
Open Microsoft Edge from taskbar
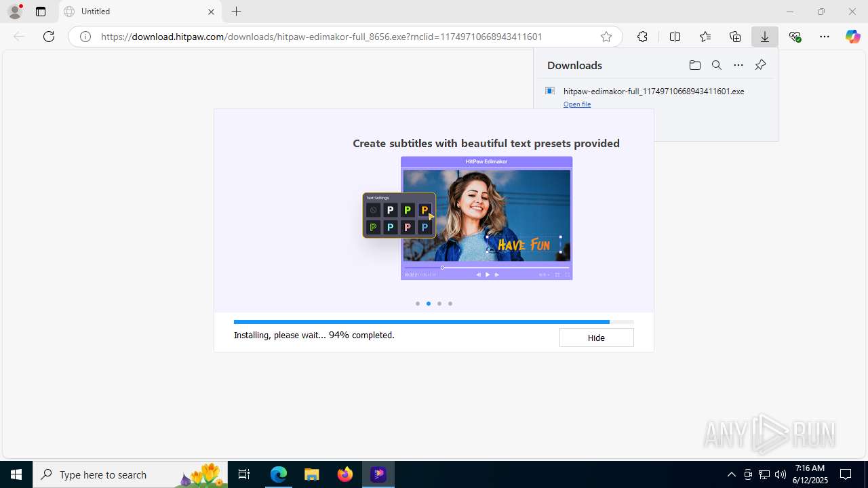click(279, 474)
